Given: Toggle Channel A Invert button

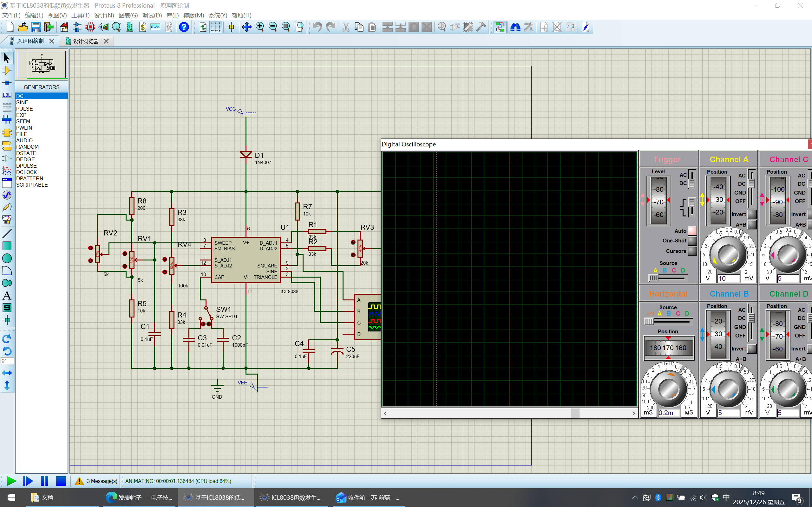Looking at the screenshot, I should (752, 214).
